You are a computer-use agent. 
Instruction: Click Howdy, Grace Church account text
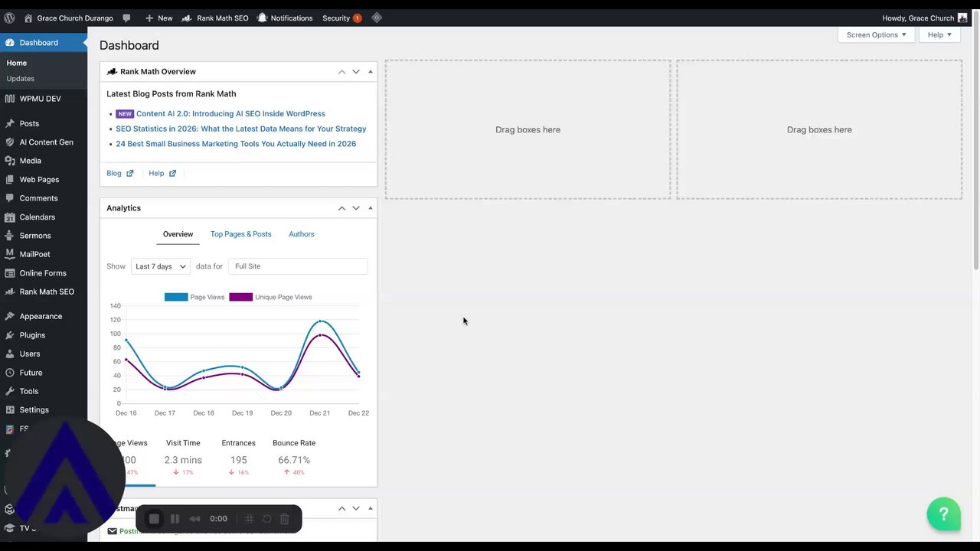click(918, 18)
